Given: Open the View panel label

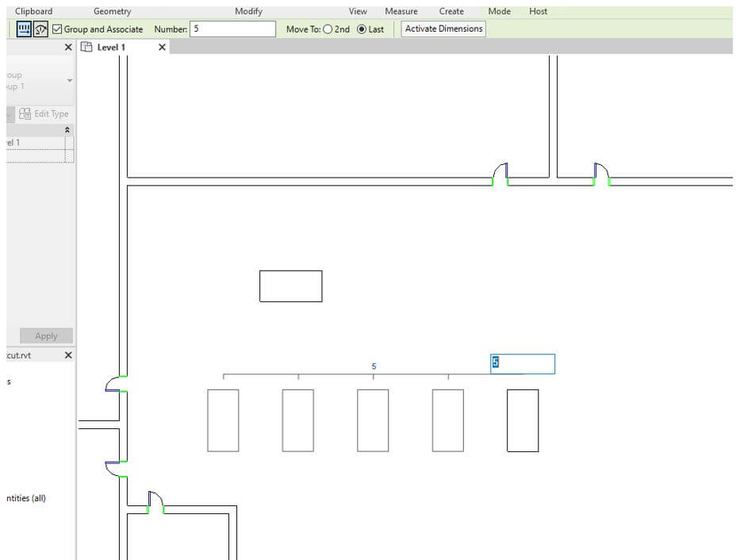Looking at the screenshot, I should tap(358, 11).
